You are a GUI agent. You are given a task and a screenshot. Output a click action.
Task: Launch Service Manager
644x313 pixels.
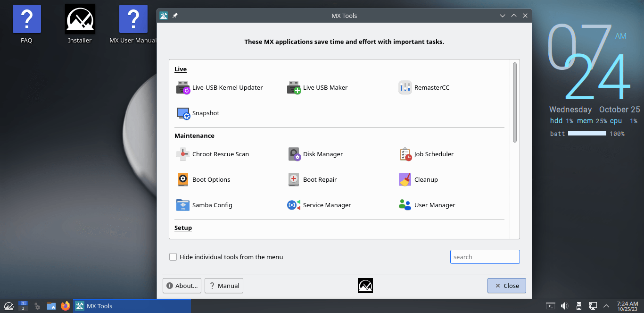(x=319, y=205)
